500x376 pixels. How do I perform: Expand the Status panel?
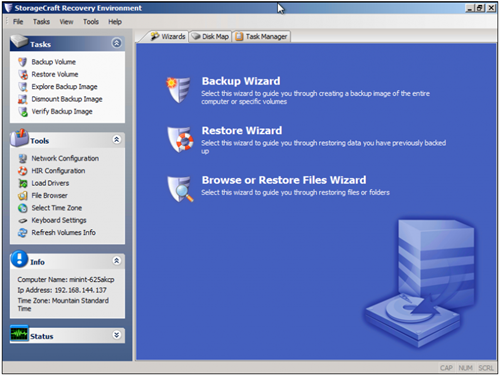(x=117, y=335)
